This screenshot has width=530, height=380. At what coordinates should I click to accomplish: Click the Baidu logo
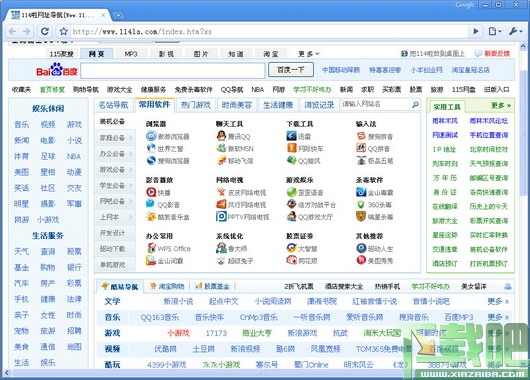57,70
